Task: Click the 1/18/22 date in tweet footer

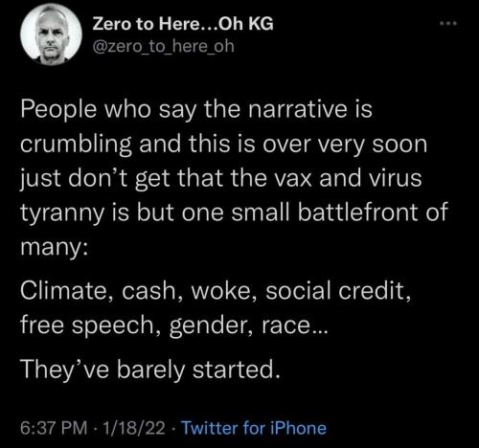Action: (x=134, y=428)
